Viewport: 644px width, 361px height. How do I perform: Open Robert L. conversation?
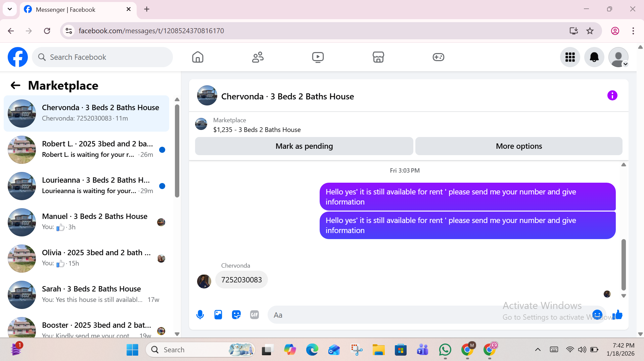tap(87, 150)
